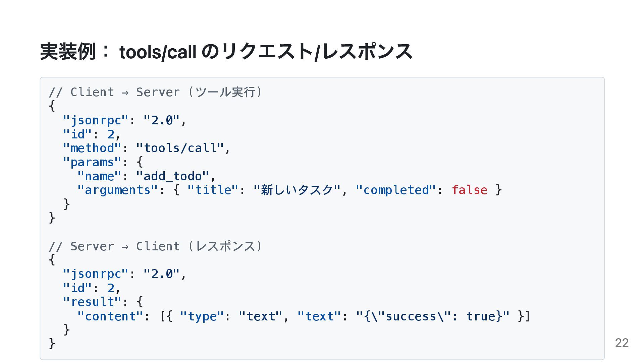Click the "tools/call" string value
The image size is (644, 362).
click(x=180, y=148)
